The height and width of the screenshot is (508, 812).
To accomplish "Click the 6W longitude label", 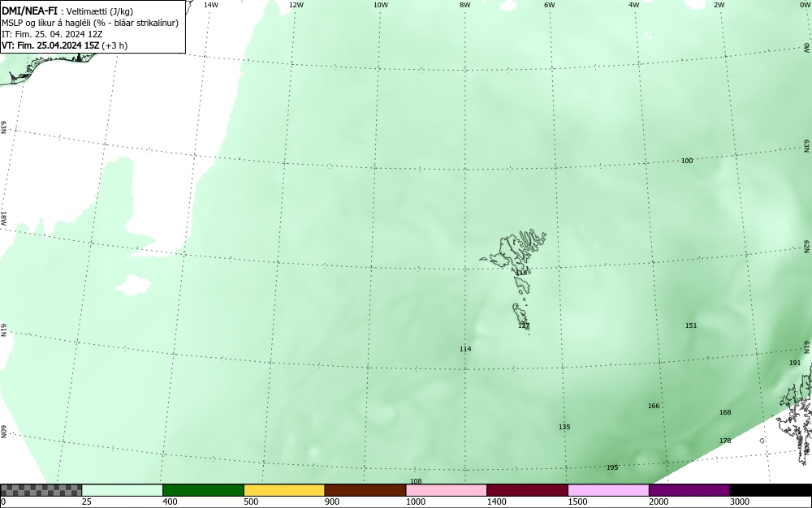I will [550, 5].
